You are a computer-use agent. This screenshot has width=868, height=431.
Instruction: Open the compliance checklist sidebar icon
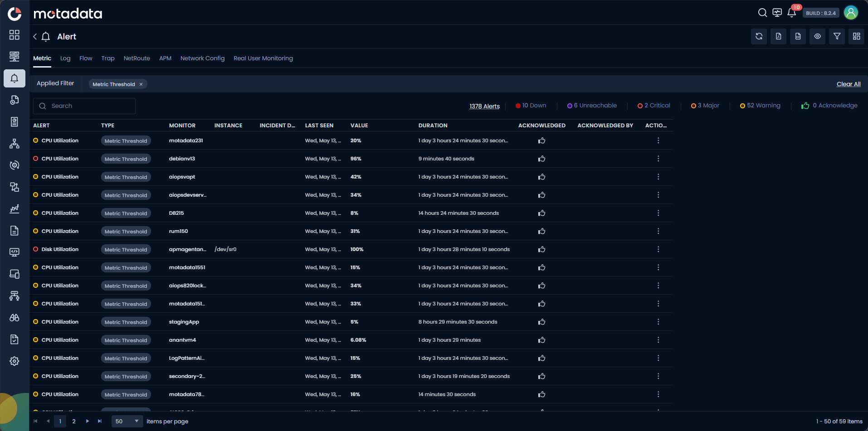[15, 339]
